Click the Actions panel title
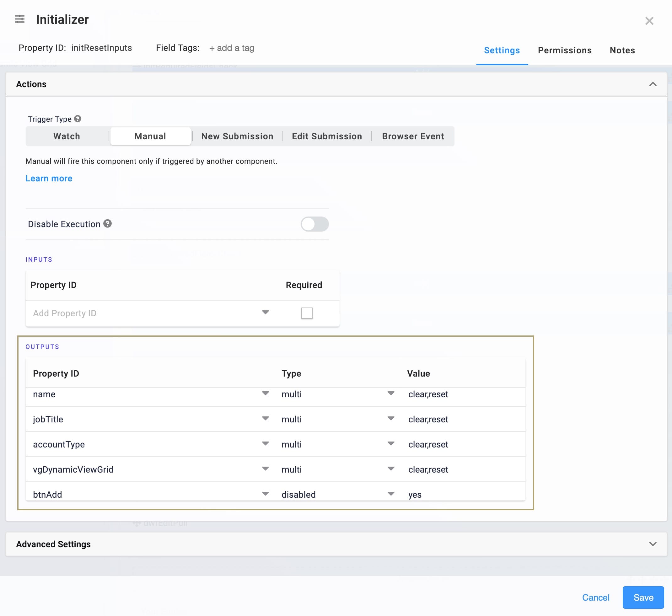 pos(31,84)
